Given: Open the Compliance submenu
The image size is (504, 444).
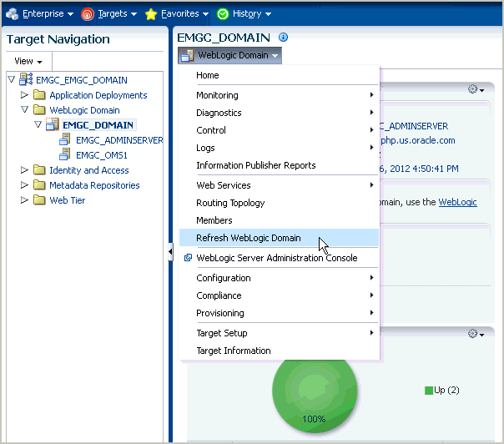Looking at the screenshot, I should [279, 295].
